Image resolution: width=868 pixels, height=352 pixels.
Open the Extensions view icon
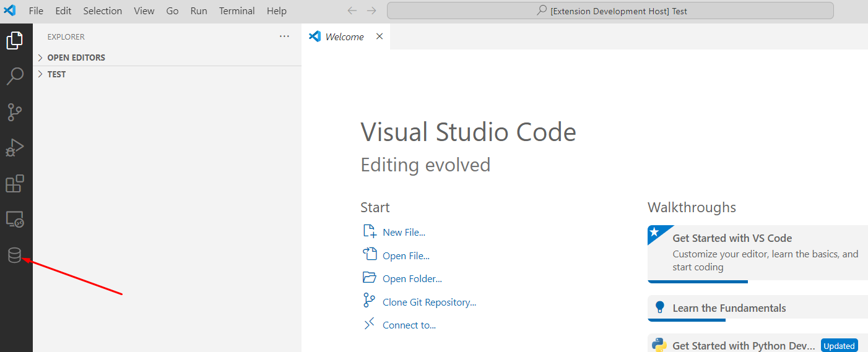15,184
